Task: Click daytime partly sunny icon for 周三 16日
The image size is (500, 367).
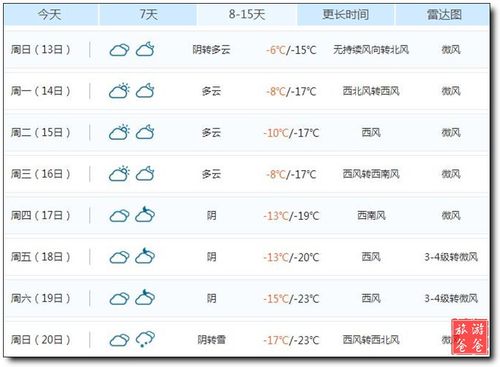Action: (x=119, y=174)
